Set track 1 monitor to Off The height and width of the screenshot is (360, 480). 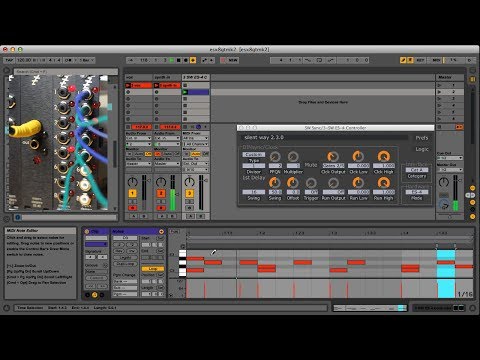148,154
